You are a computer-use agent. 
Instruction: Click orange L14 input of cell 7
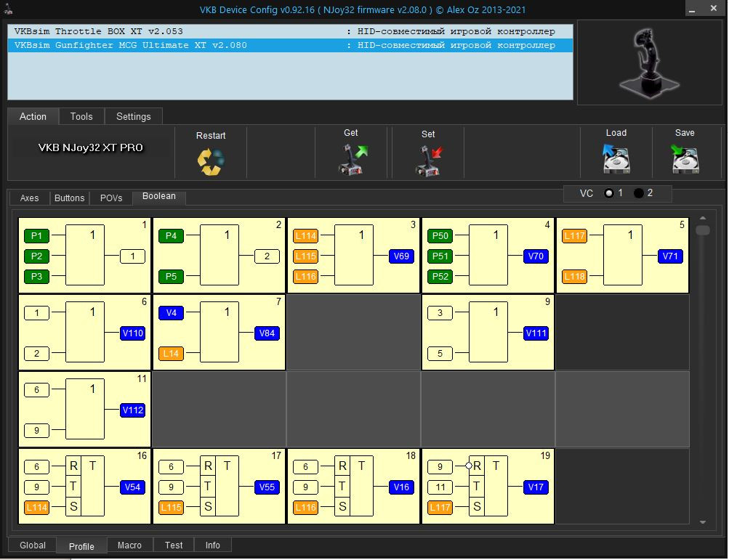coord(171,354)
